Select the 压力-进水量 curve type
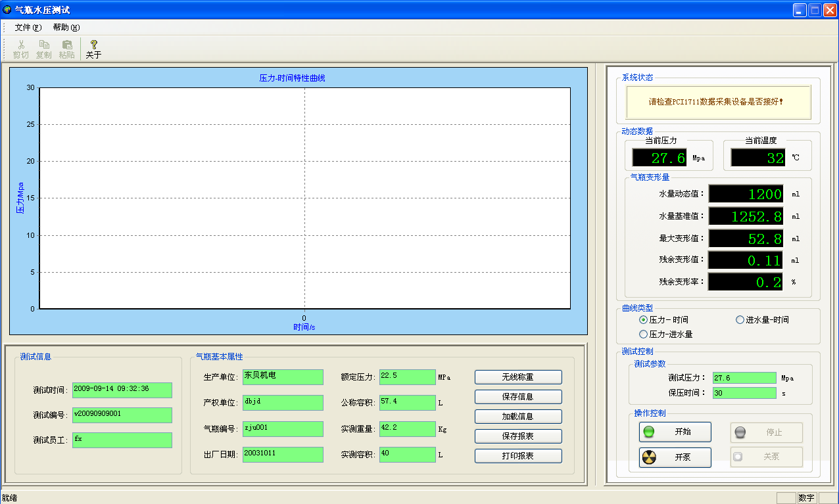Image resolution: width=839 pixels, height=504 pixels. [x=665, y=334]
